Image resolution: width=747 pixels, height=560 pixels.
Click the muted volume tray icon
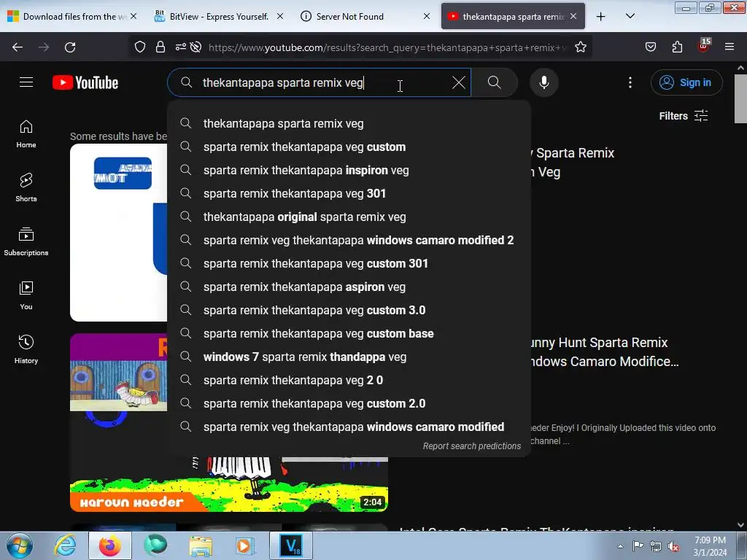click(x=673, y=547)
